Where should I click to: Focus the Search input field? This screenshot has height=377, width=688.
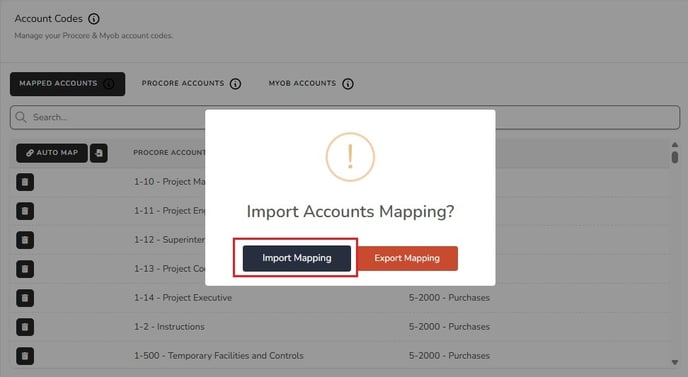click(345, 117)
